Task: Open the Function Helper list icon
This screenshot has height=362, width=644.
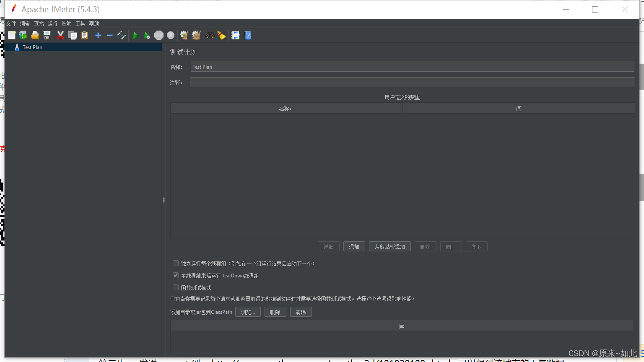Action: tap(236, 35)
